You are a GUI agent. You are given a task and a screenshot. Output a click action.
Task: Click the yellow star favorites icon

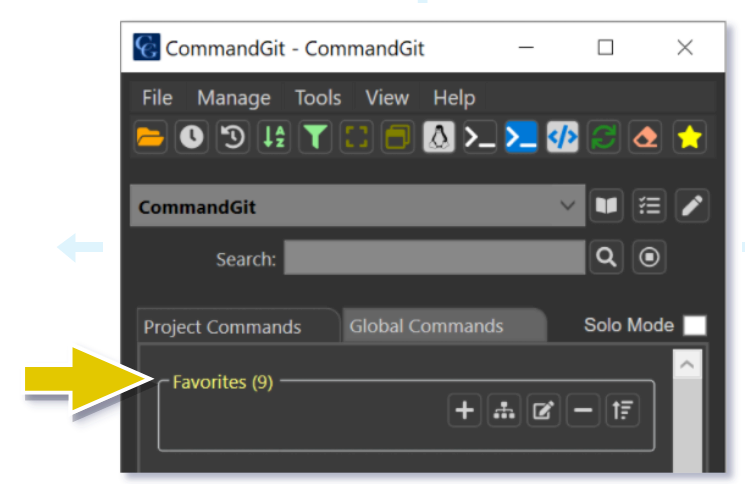688,138
